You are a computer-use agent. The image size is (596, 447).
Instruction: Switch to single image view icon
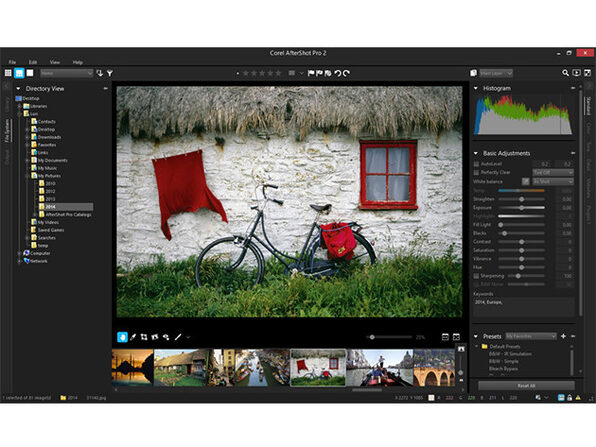tap(30, 73)
